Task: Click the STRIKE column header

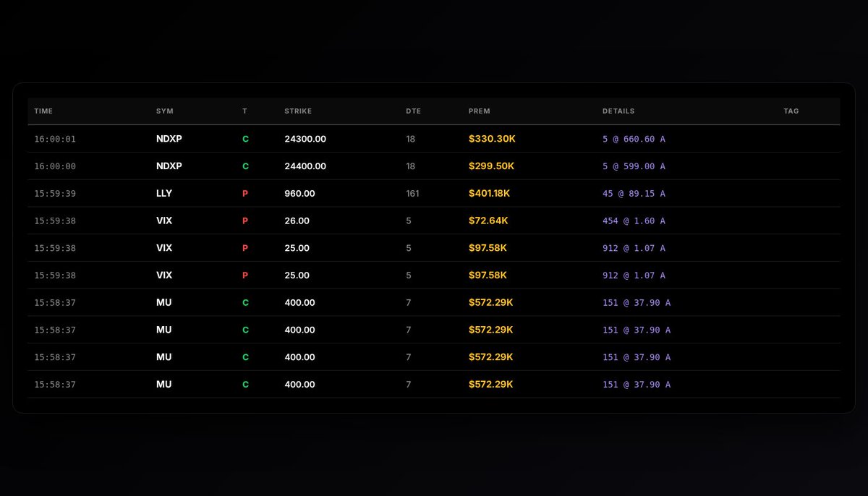Action: tap(298, 111)
